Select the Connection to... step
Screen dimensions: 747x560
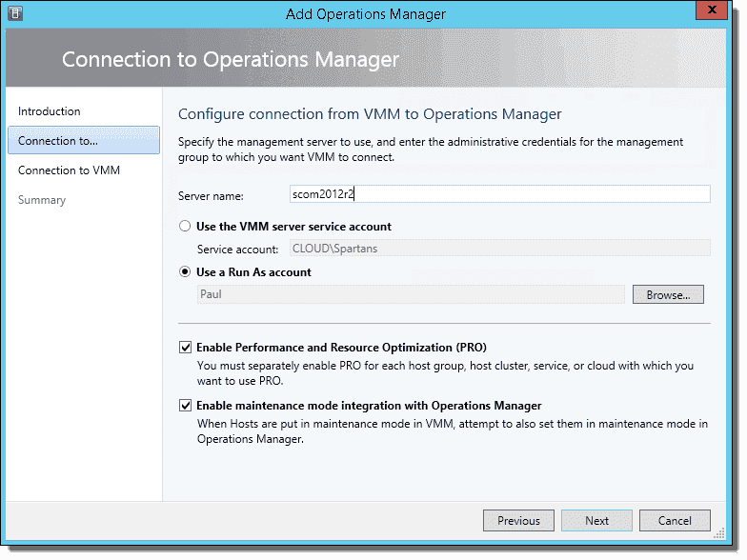pos(84,141)
